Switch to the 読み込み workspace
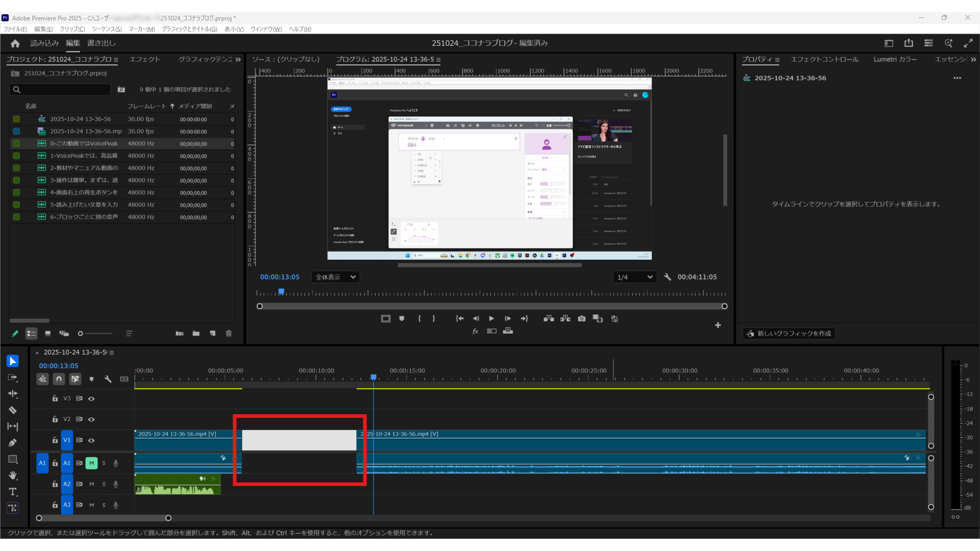The width and height of the screenshot is (980, 551). click(44, 43)
